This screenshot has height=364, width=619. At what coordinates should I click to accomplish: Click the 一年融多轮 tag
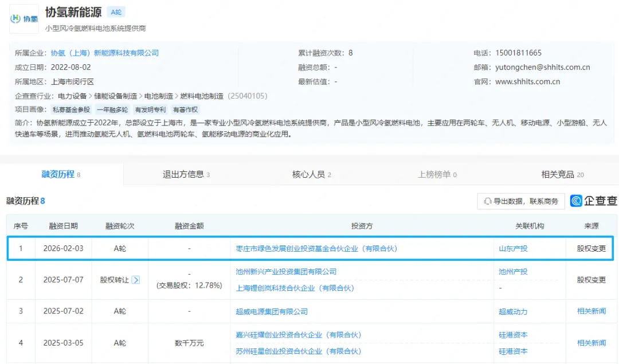[x=112, y=109]
